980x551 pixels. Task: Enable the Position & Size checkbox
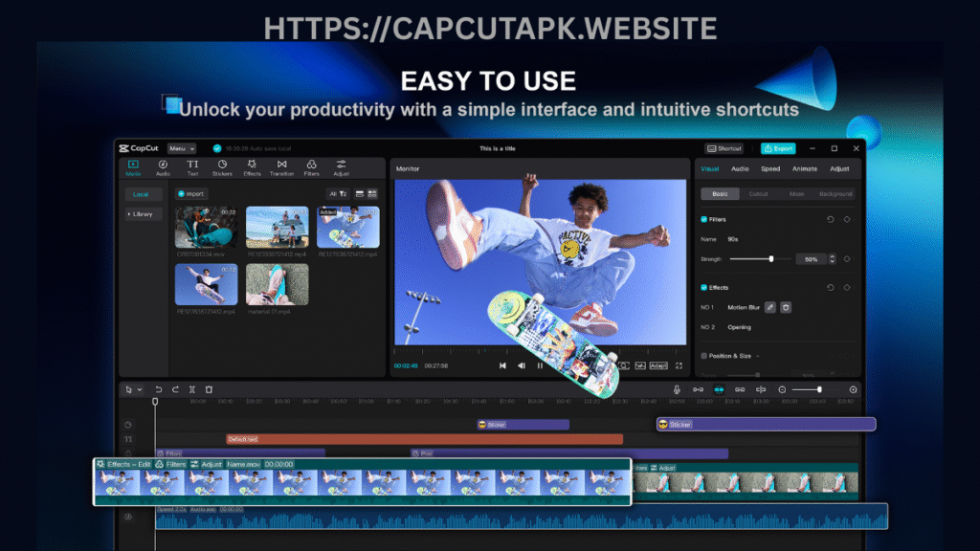coord(703,356)
